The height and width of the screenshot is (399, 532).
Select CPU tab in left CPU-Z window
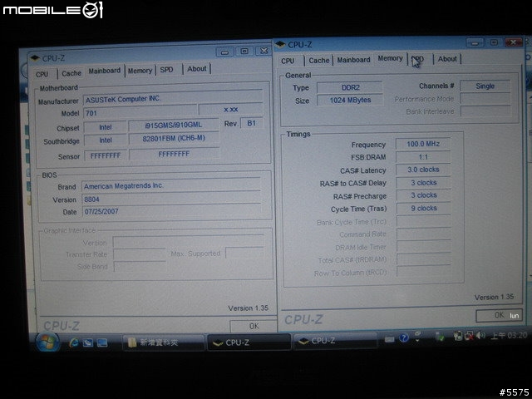coord(42,74)
